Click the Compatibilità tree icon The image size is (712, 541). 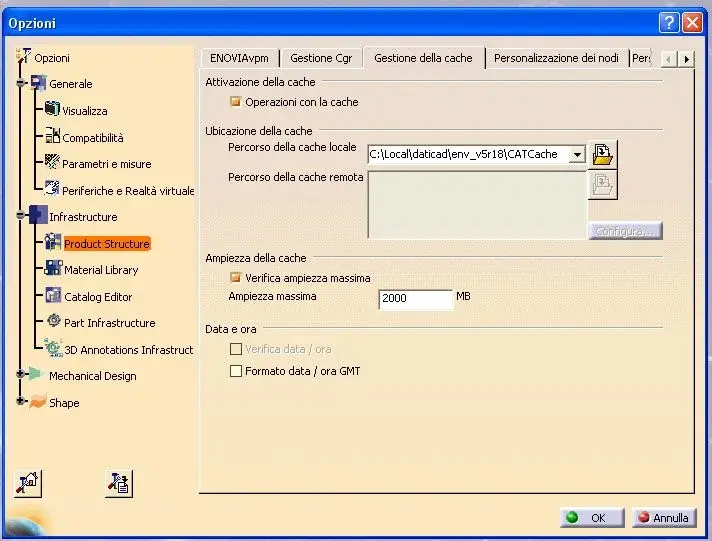coord(52,135)
